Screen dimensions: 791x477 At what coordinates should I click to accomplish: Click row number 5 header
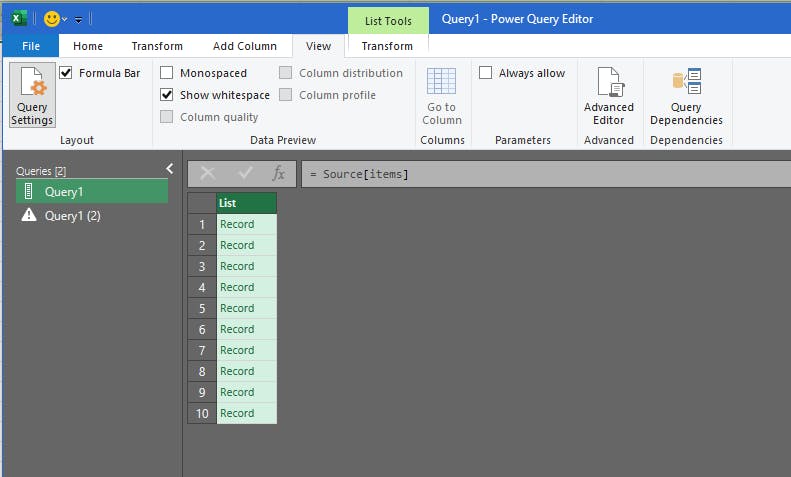(202, 309)
